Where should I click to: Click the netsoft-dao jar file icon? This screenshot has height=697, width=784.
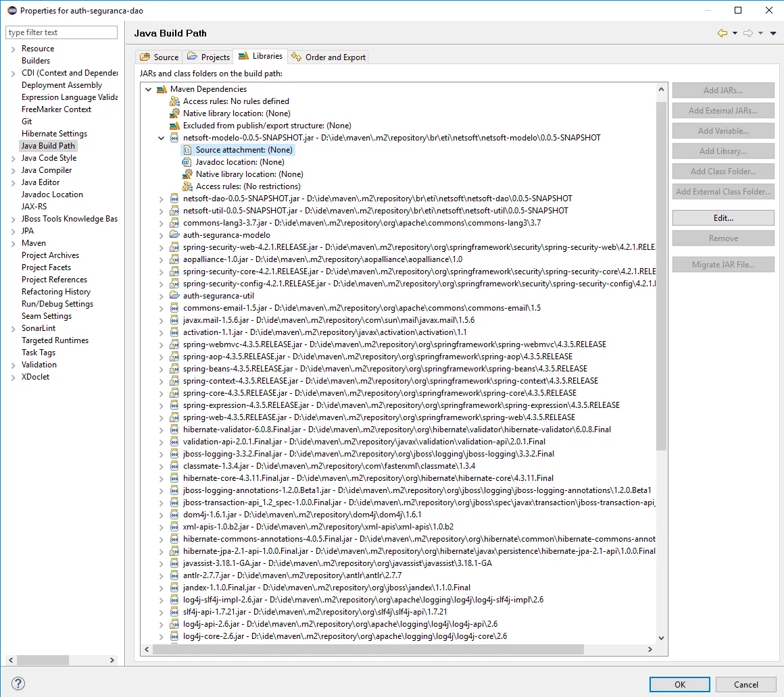pos(174,199)
